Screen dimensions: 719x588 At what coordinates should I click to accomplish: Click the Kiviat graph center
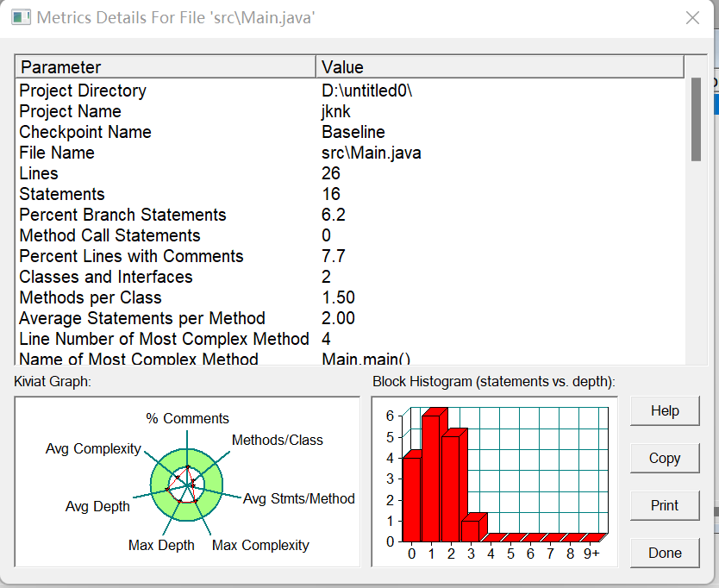coord(187,485)
